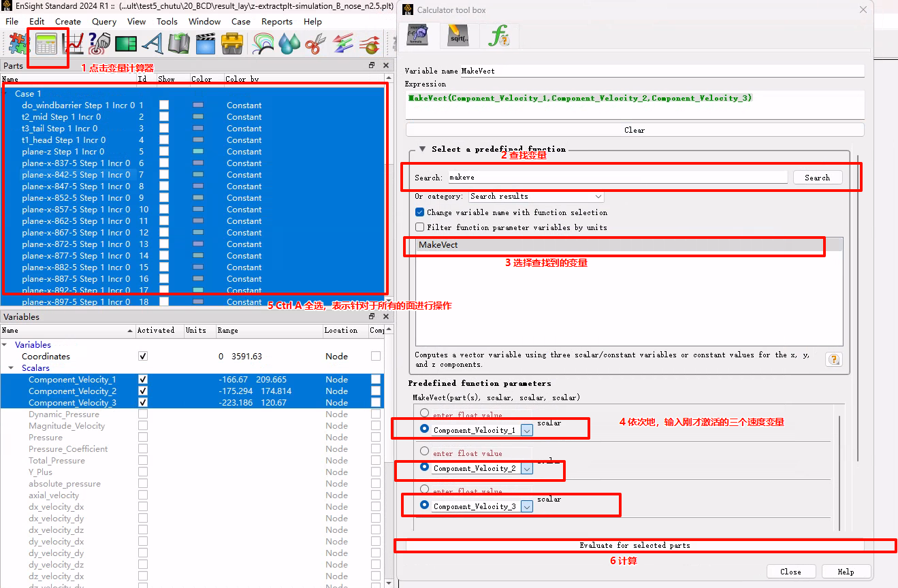Open the green function help tab
Viewport: 898px width, 588px height.
[x=498, y=35]
